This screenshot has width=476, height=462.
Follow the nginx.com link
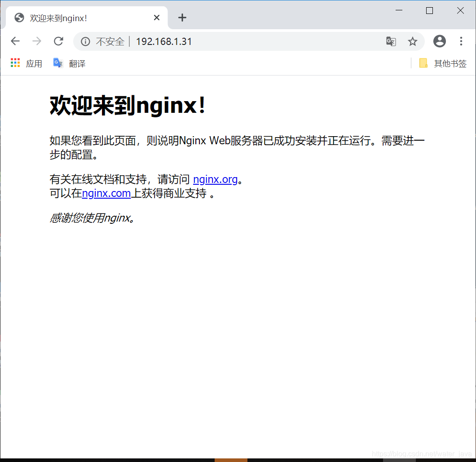(x=106, y=193)
